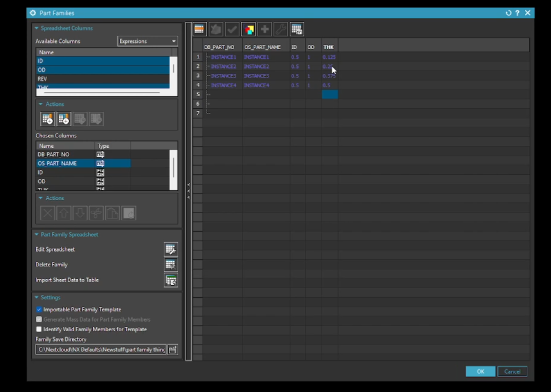This screenshot has height=392, width=551.
Task: Click the grayed checkmark toolbar icon
Action: click(232, 29)
